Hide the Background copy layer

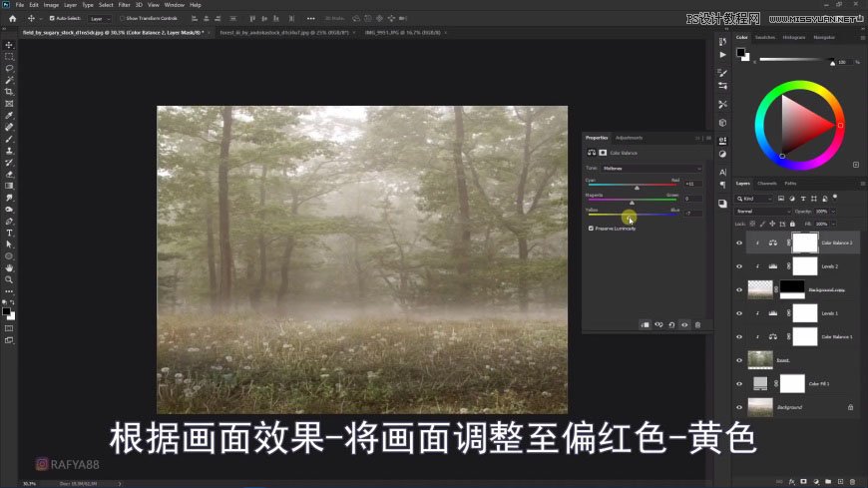739,289
